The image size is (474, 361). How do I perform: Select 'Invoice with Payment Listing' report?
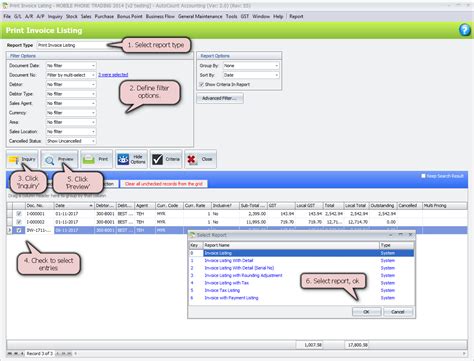point(301,298)
